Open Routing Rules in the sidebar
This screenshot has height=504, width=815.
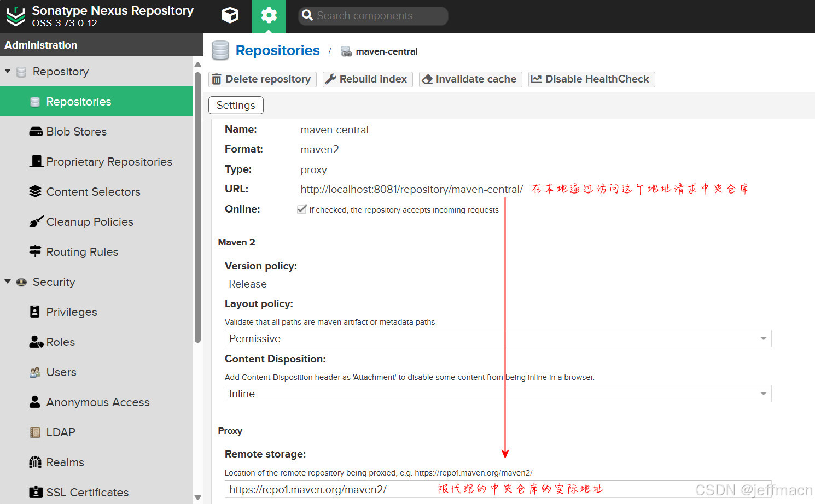click(x=96, y=252)
